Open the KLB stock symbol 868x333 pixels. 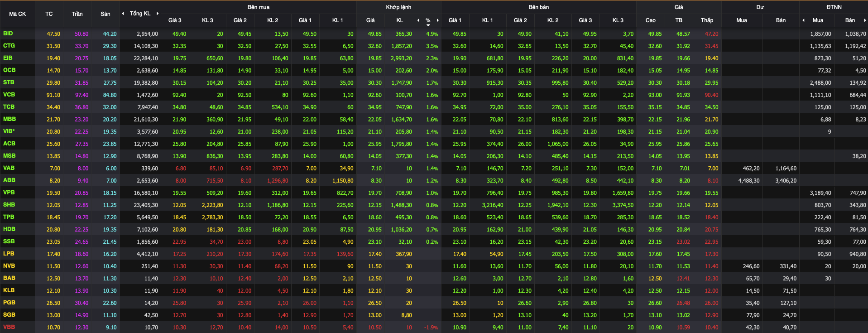[x=9, y=290]
